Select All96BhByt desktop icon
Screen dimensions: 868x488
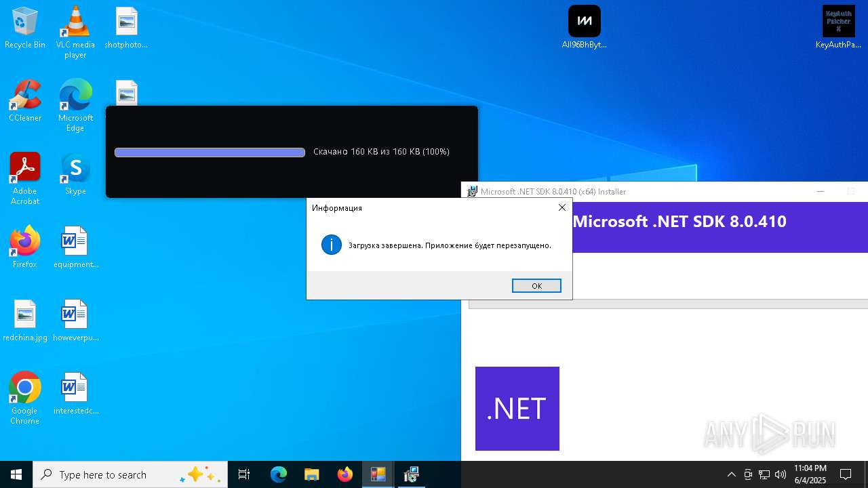coord(585,28)
